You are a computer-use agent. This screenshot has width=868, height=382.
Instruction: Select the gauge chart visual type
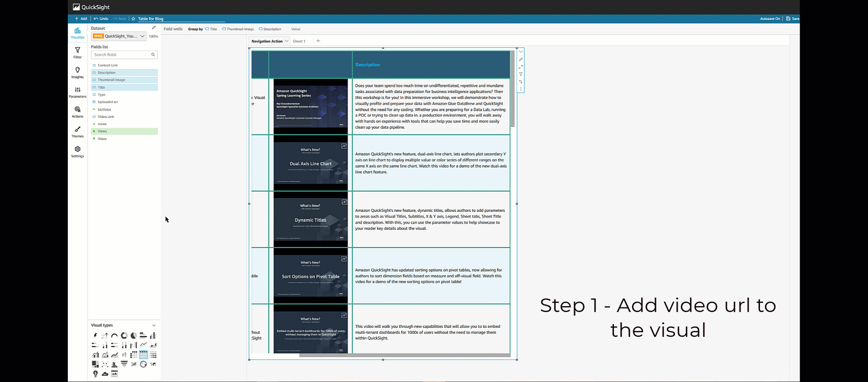[114, 335]
